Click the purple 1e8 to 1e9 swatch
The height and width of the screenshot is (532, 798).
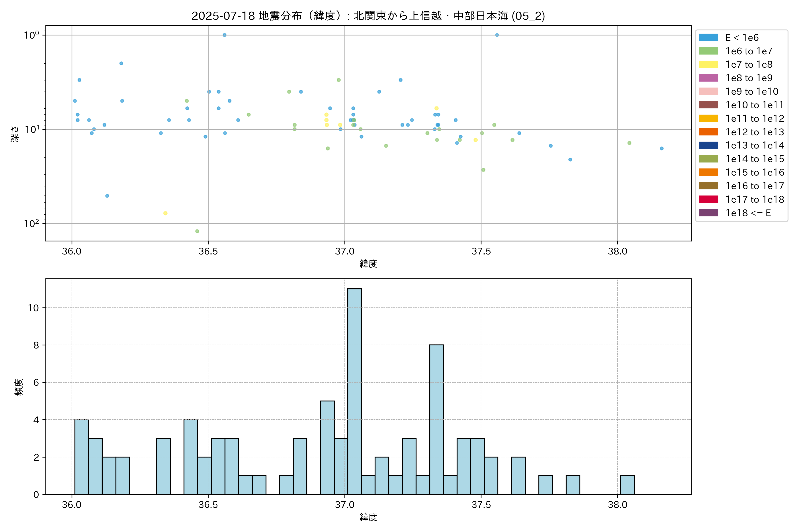[x=708, y=78]
